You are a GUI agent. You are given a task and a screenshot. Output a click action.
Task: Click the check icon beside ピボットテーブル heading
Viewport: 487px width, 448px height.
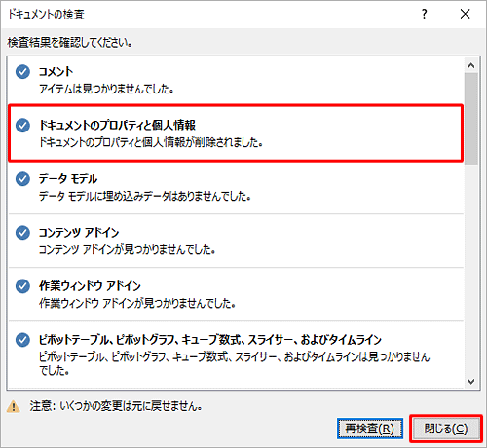[22, 340]
